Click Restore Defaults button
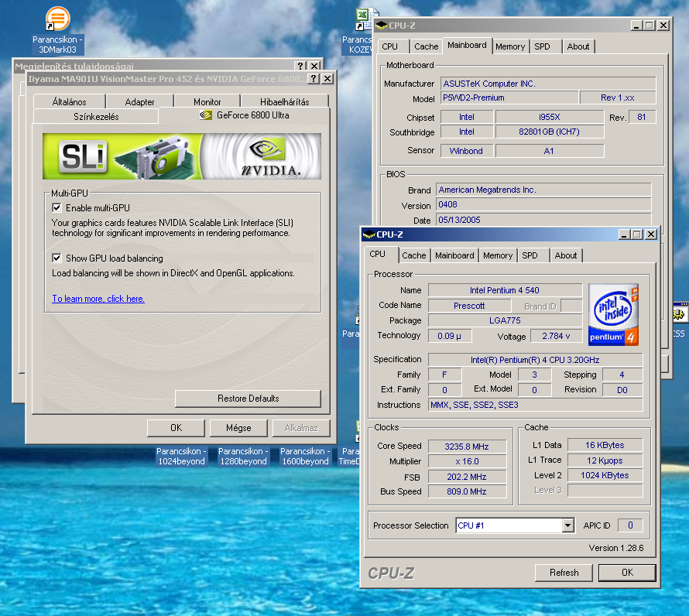The width and height of the screenshot is (689, 616). click(x=249, y=399)
